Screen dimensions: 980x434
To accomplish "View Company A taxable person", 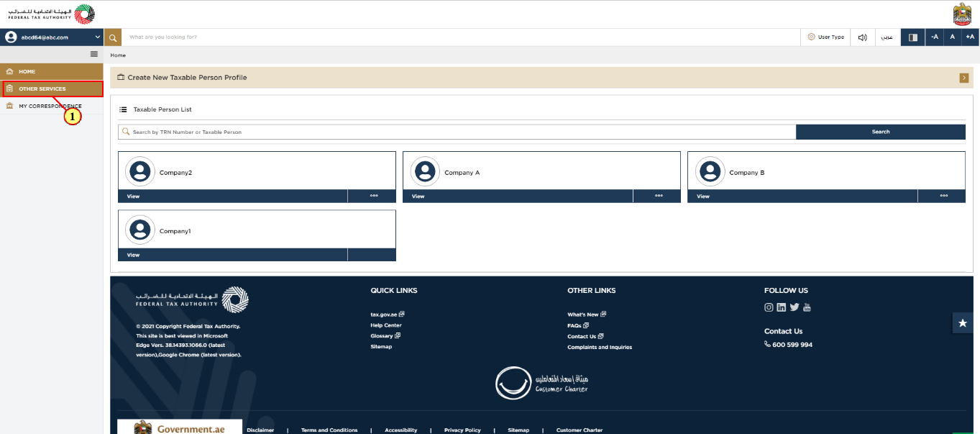I will click(x=518, y=196).
